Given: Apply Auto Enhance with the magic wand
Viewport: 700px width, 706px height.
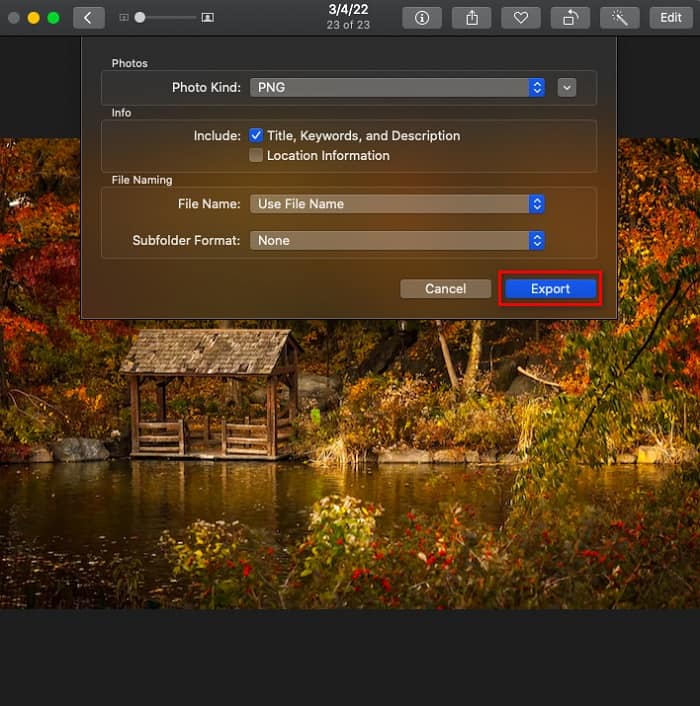Looking at the screenshot, I should coord(620,18).
